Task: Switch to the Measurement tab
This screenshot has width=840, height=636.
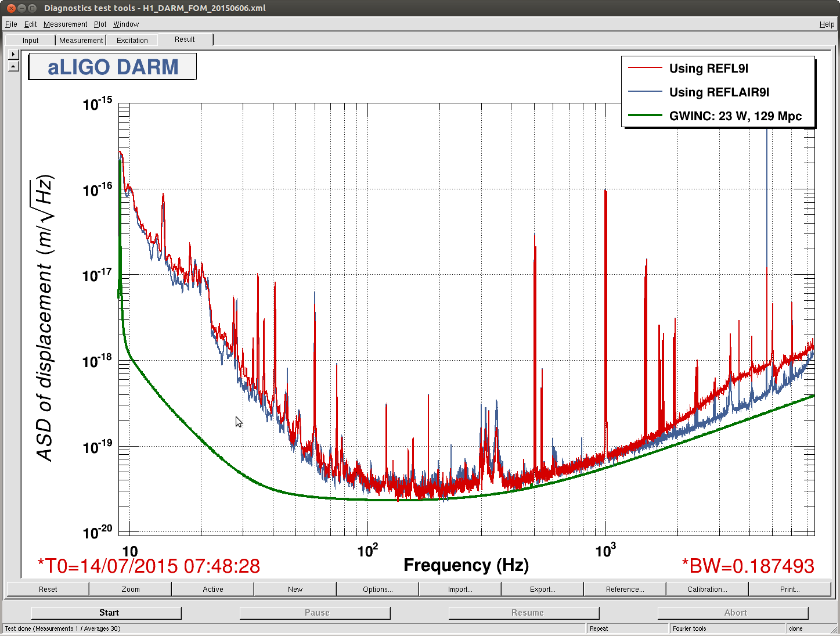Action: pos(81,40)
